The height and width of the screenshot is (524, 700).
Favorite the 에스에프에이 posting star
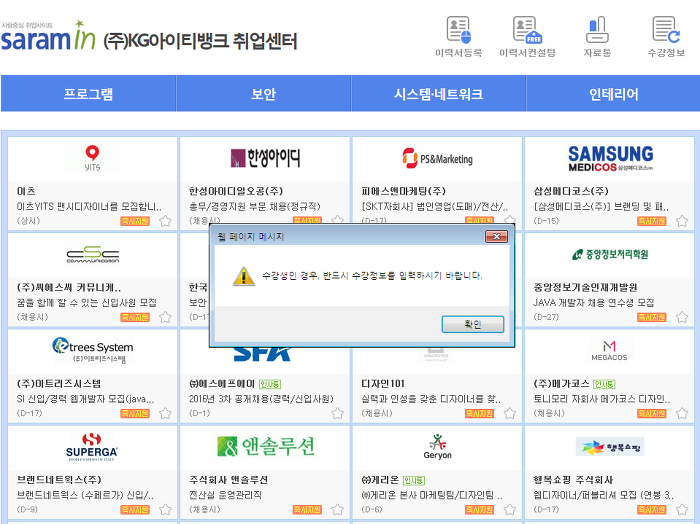(338, 413)
